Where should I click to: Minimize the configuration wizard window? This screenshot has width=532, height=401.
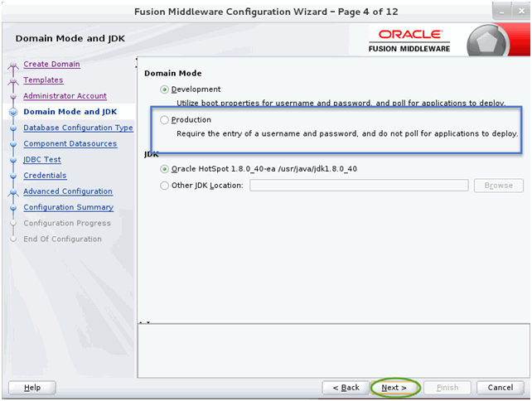pos(501,12)
